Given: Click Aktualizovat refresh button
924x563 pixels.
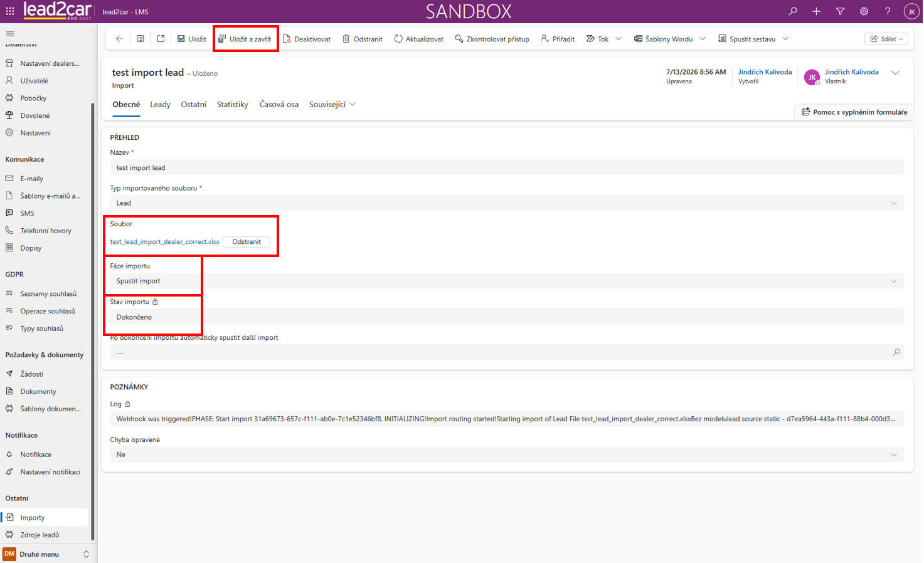Looking at the screenshot, I should pos(418,39).
